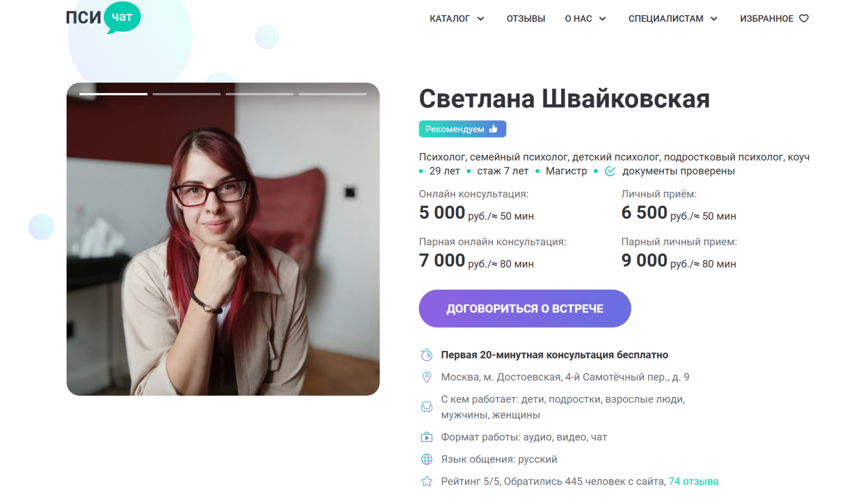Viewport: 860px width, 504px height.
Task: Open the Избранное menu item
Action: 766,19
